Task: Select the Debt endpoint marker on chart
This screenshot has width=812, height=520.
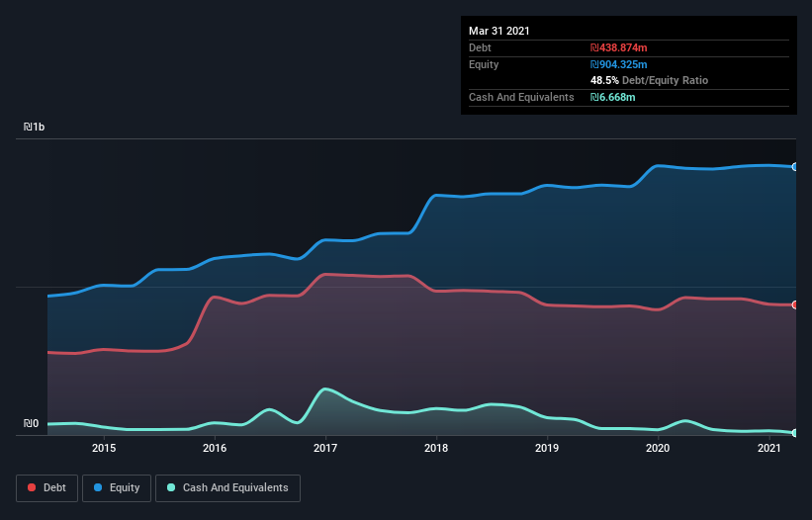Action: pyautogui.click(x=795, y=304)
